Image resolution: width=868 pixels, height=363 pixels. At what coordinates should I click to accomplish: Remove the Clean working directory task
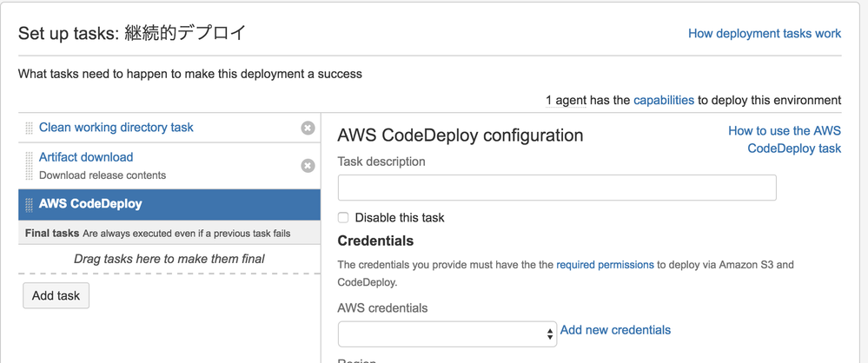click(x=308, y=128)
